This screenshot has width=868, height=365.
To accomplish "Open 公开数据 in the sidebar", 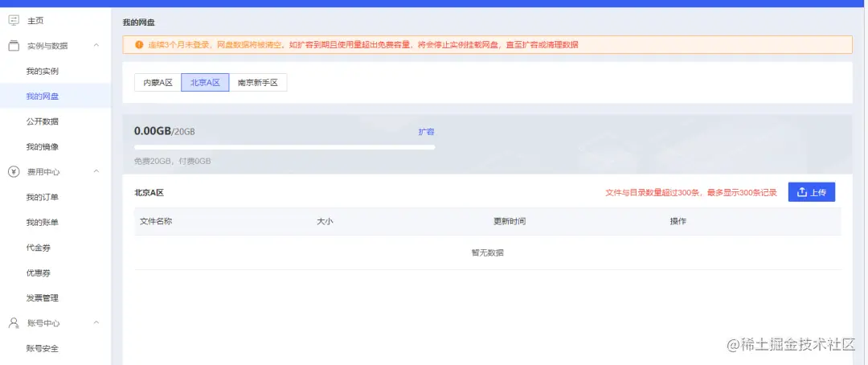I will pyautogui.click(x=42, y=122).
